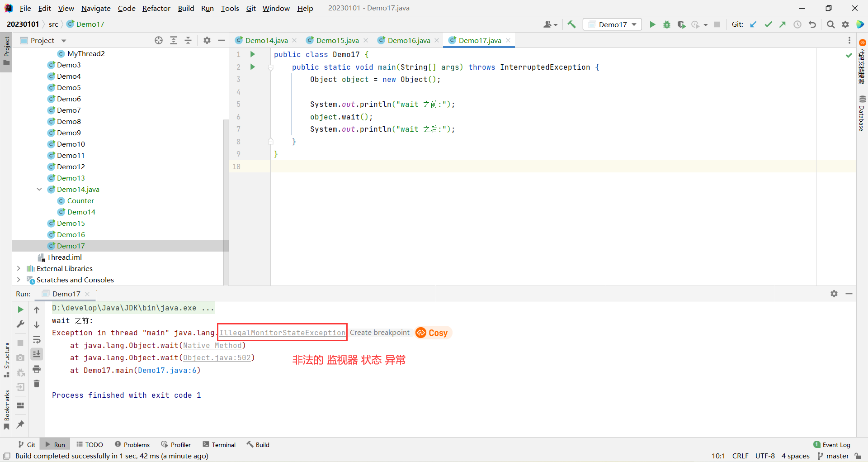Open Run panel settings gear
868x462 pixels.
click(x=834, y=294)
